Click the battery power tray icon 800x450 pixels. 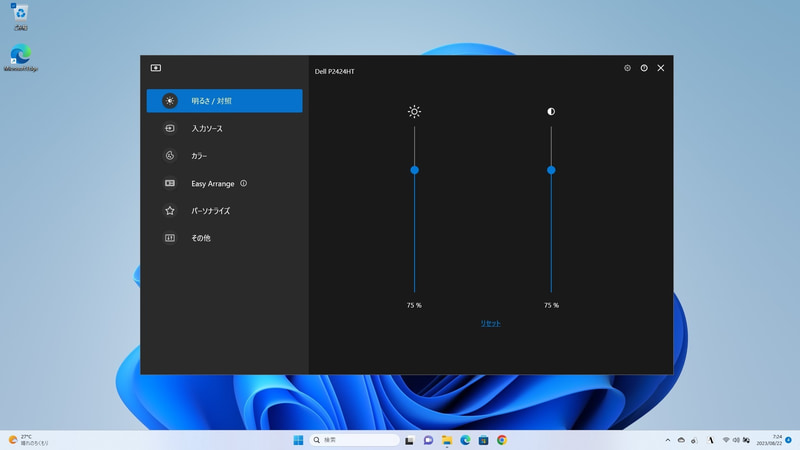pyautogui.click(x=746, y=440)
